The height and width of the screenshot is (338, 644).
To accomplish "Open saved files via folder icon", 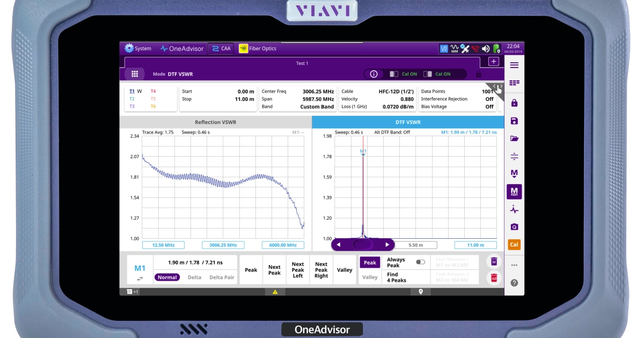I will click(x=514, y=138).
